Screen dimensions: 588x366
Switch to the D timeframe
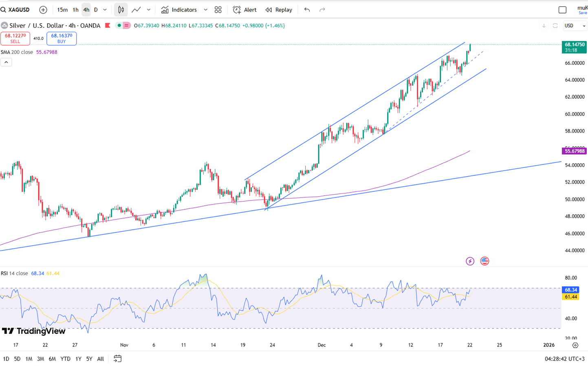tap(96, 10)
